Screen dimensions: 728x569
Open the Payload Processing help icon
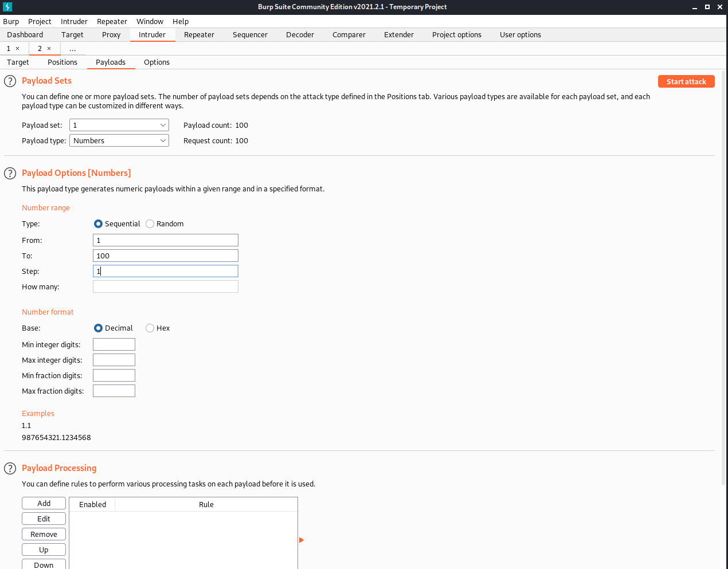[10, 469]
